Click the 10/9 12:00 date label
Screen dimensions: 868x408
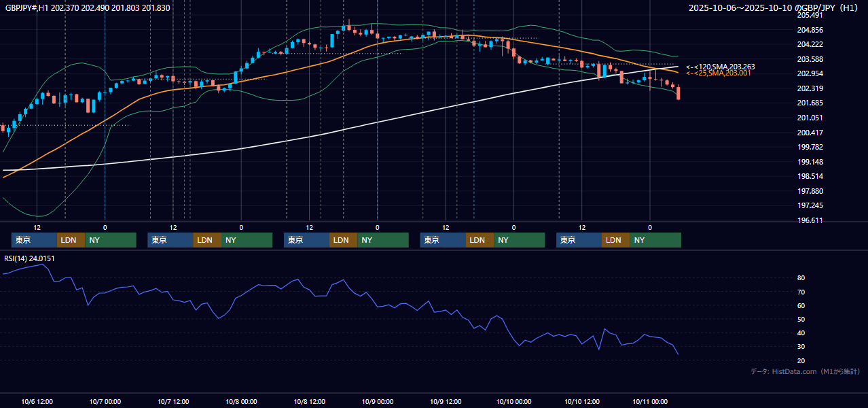pos(446,401)
